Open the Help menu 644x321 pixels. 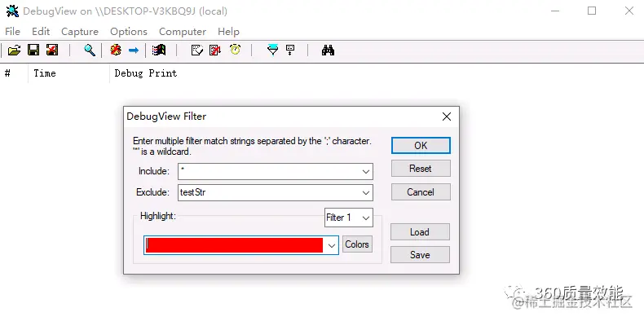228,32
